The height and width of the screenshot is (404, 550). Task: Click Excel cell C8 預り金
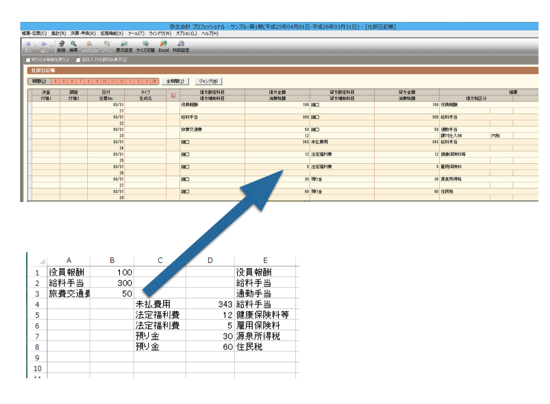(x=160, y=347)
